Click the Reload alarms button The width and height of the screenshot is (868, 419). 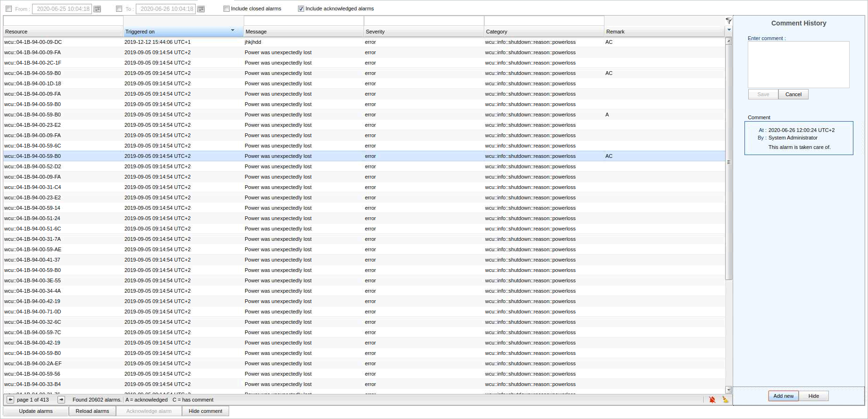pyautogui.click(x=92, y=411)
